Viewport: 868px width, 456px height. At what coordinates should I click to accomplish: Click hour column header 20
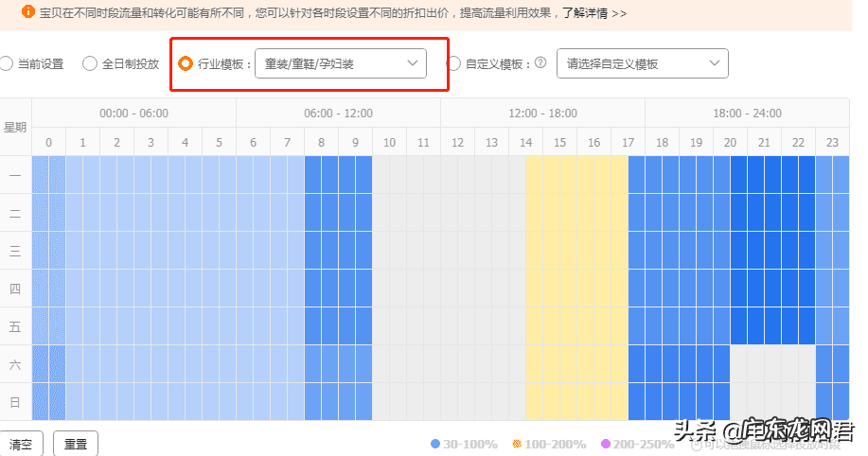click(x=730, y=142)
